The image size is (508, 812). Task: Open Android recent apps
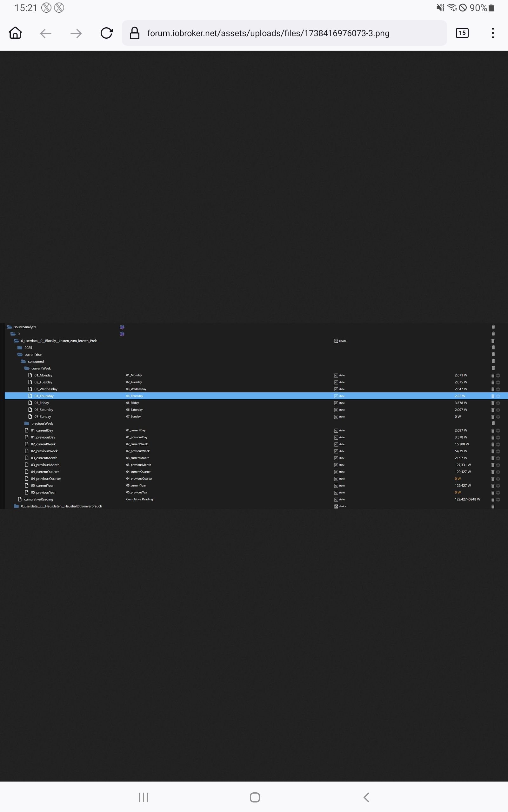144,797
